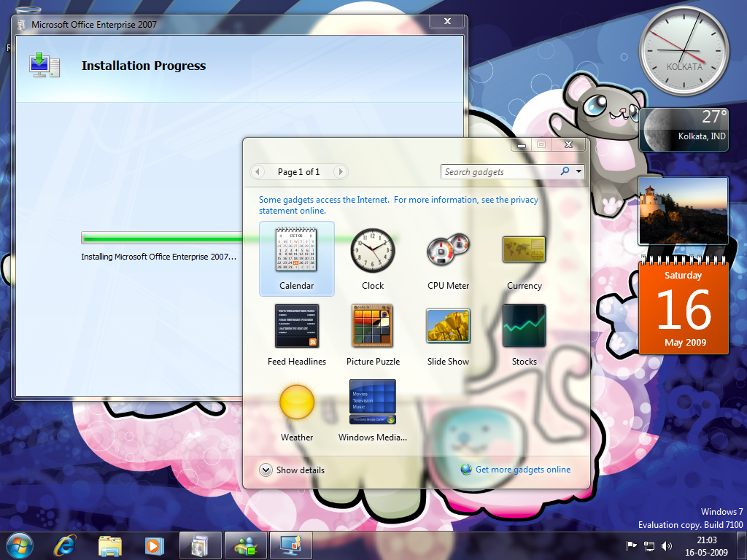Image resolution: width=747 pixels, height=560 pixels.
Task: Click the volume speaker tray icon
Action: pyautogui.click(x=666, y=545)
